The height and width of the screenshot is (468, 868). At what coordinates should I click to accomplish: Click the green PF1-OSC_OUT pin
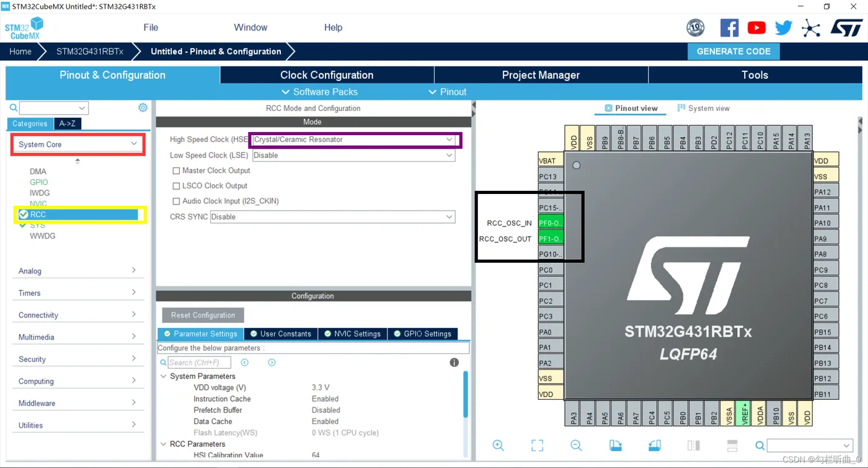(x=551, y=239)
